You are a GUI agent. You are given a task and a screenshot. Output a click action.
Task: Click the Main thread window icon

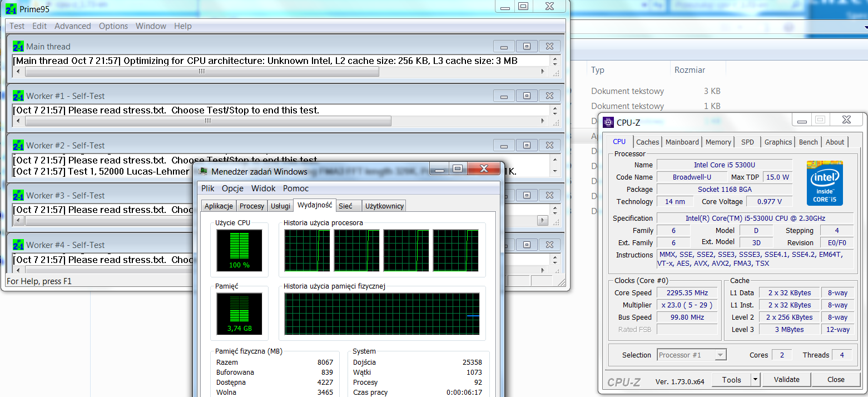tap(18, 46)
